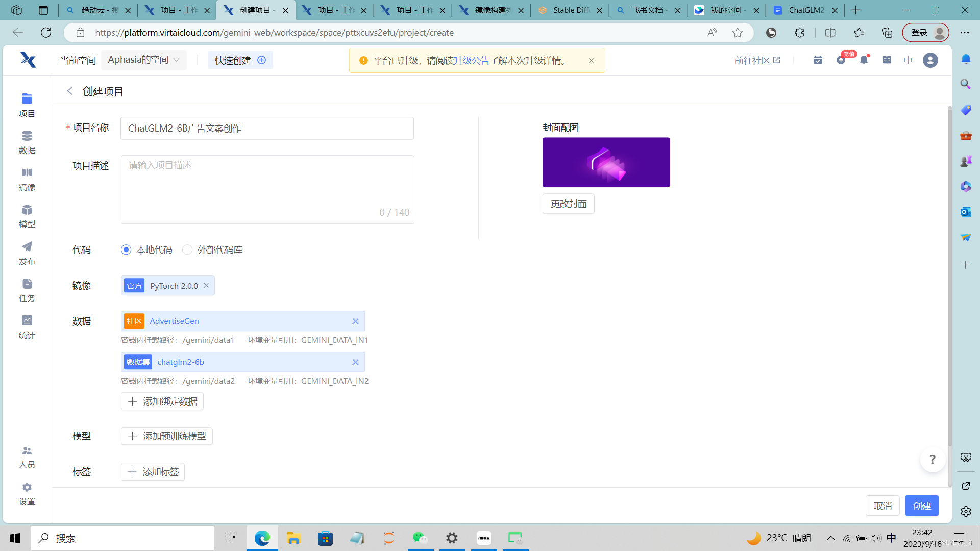Click the blue 创建 button

point(922,506)
